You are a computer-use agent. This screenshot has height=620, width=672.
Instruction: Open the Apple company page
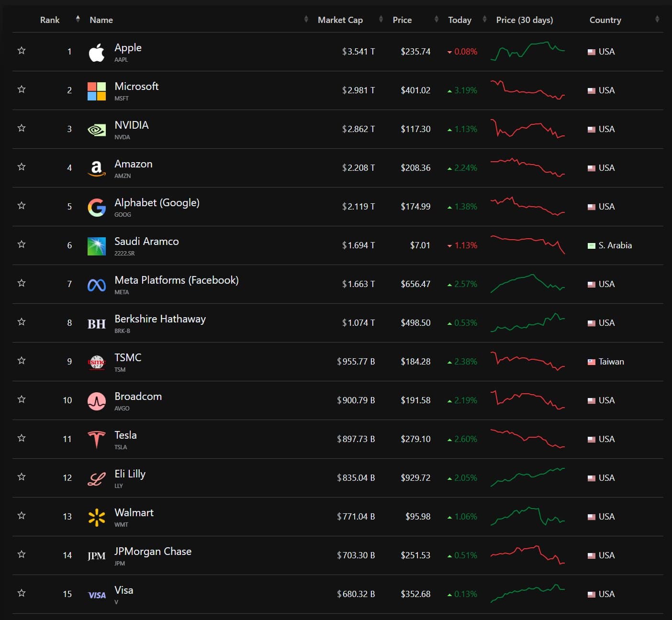tap(128, 47)
